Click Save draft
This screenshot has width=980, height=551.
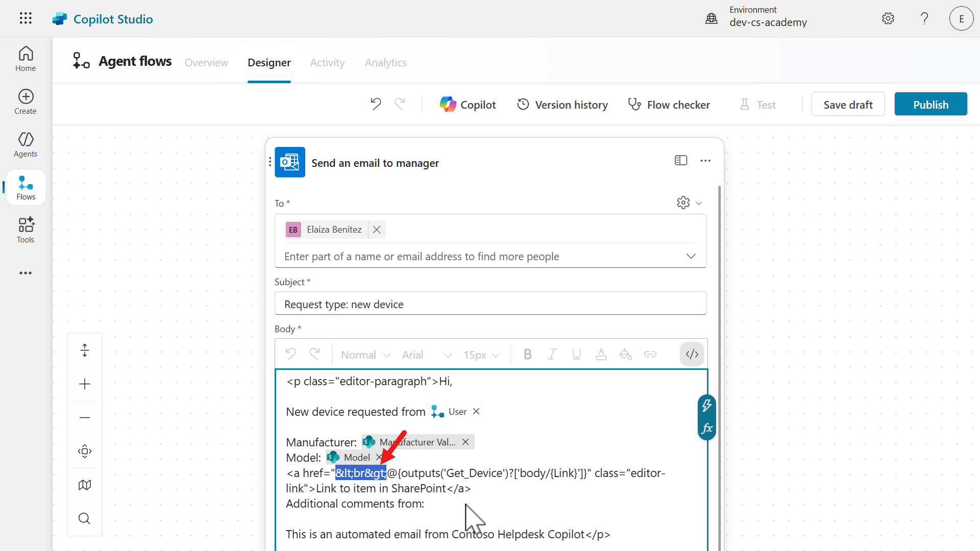tap(848, 105)
